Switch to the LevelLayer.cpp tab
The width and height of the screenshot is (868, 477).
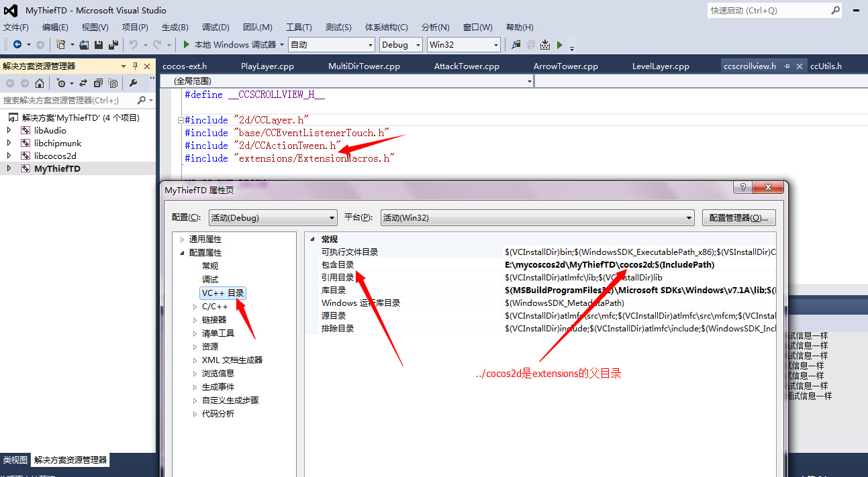[x=661, y=66]
